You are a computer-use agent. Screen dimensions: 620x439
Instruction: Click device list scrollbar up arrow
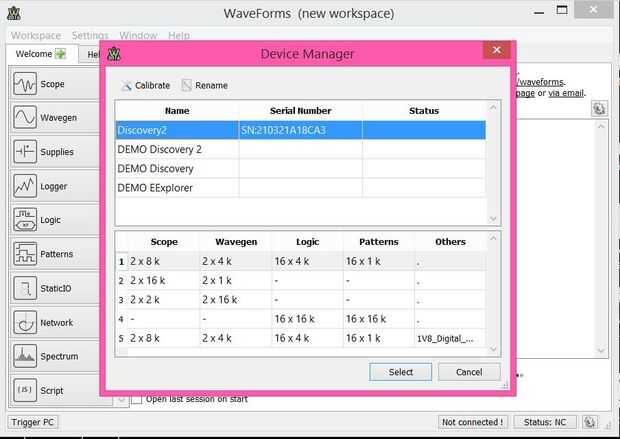point(493,107)
